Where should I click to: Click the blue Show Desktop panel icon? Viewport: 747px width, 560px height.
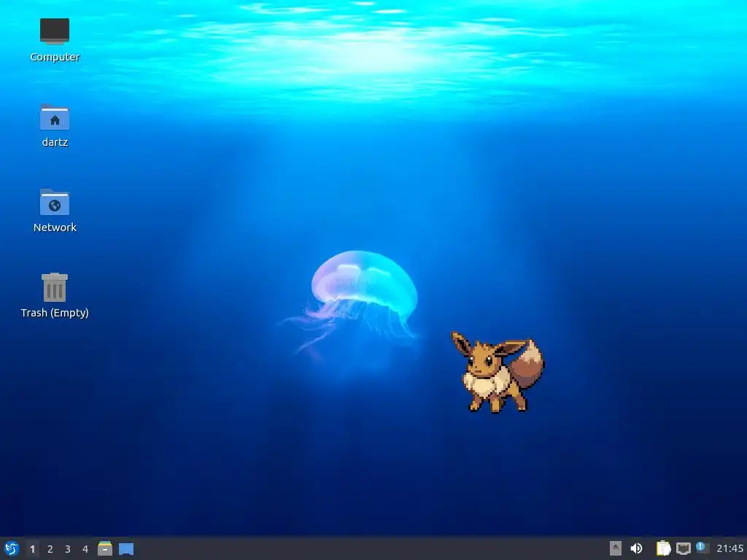point(126,549)
